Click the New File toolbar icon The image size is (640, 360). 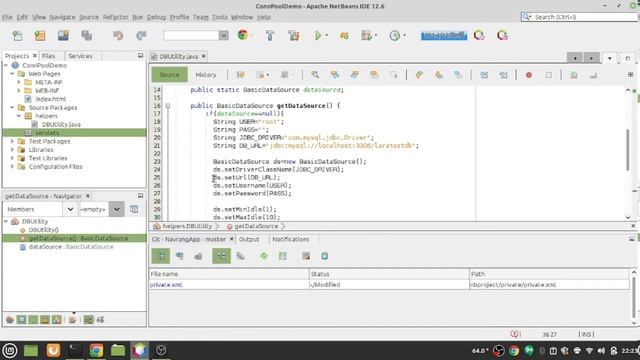click(x=18, y=36)
